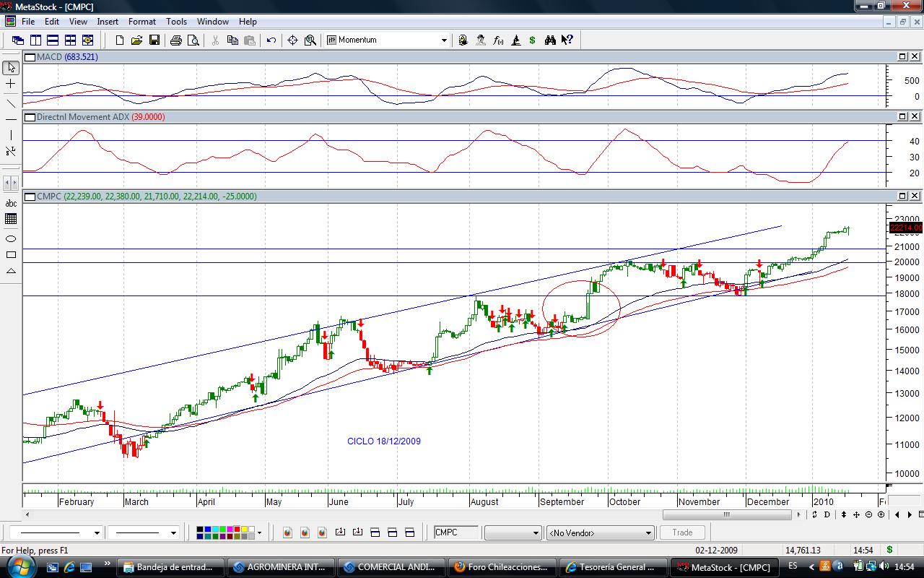The image size is (924, 578).
Task: Open the Indicator Builder (fx) icon
Action: (498, 40)
